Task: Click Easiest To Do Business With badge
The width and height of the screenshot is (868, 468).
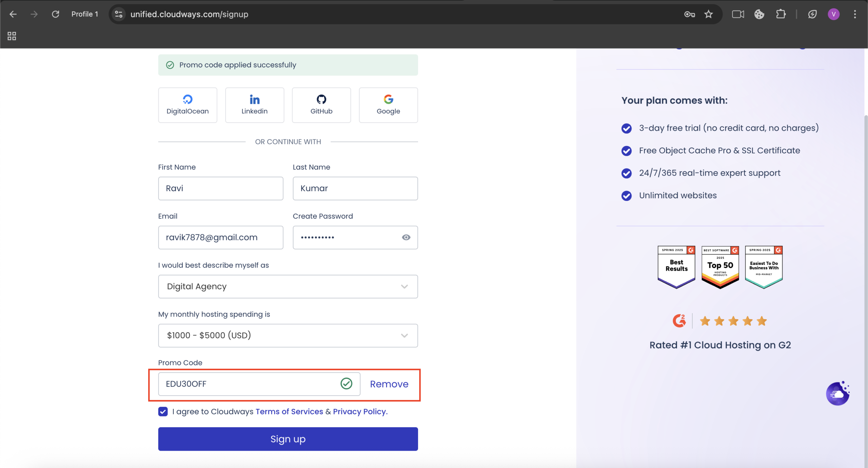Action: point(764,267)
